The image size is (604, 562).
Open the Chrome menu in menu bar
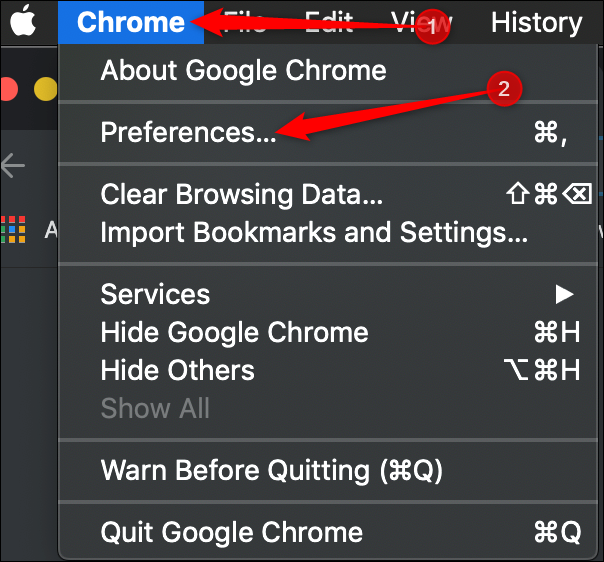coord(130,22)
